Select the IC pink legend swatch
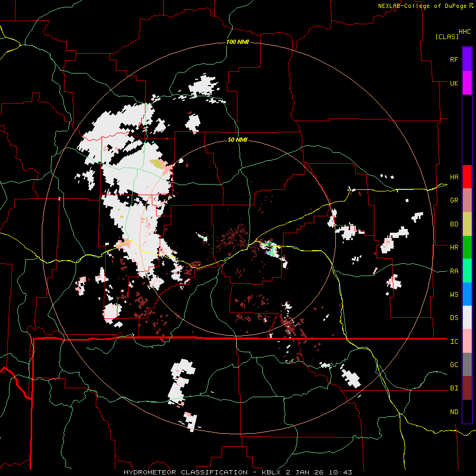This screenshot has height=476, width=476. click(x=467, y=341)
